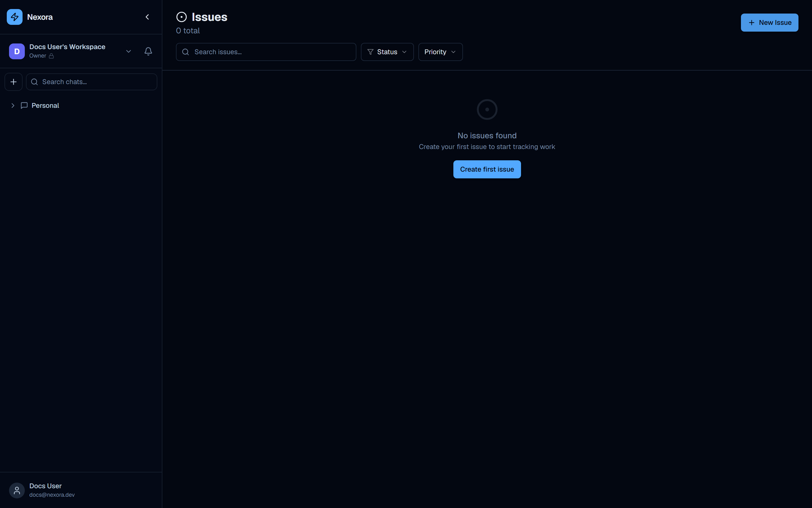Click the purple D workspace avatar
The height and width of the screenshot is (508, 812).
pyautogui.click(x=17, y=51)
